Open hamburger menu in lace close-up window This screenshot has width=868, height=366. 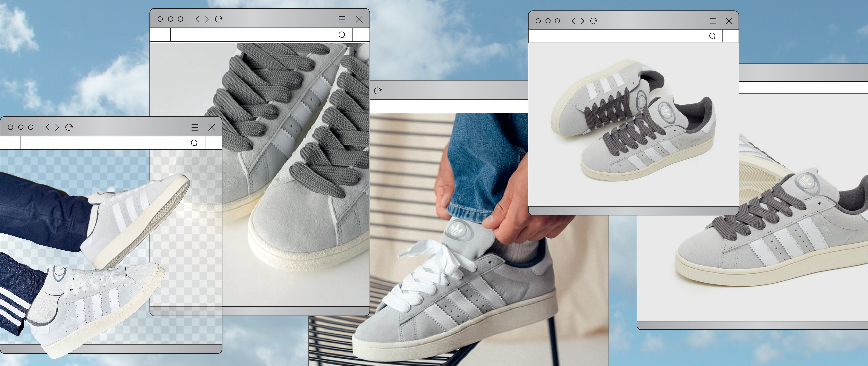point(342,19)
